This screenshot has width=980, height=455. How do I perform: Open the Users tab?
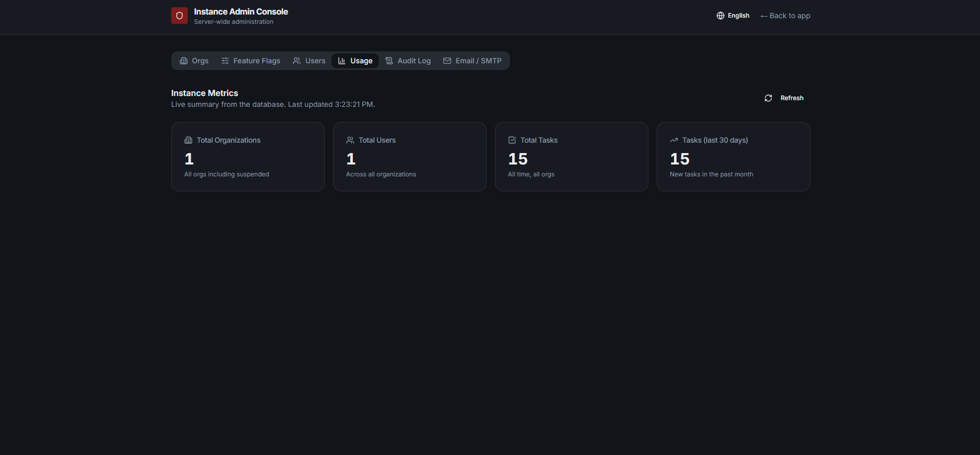click(x=309, y=61)
